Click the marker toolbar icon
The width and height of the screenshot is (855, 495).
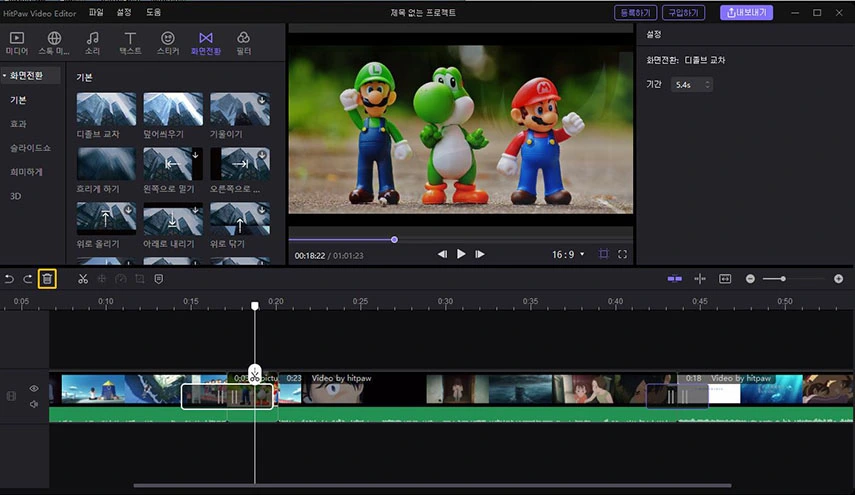(x=159, y=279)
